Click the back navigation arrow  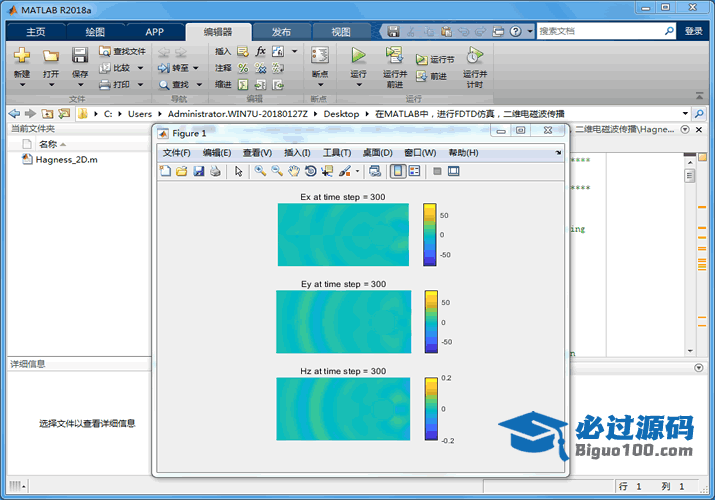tap(14, 113)
